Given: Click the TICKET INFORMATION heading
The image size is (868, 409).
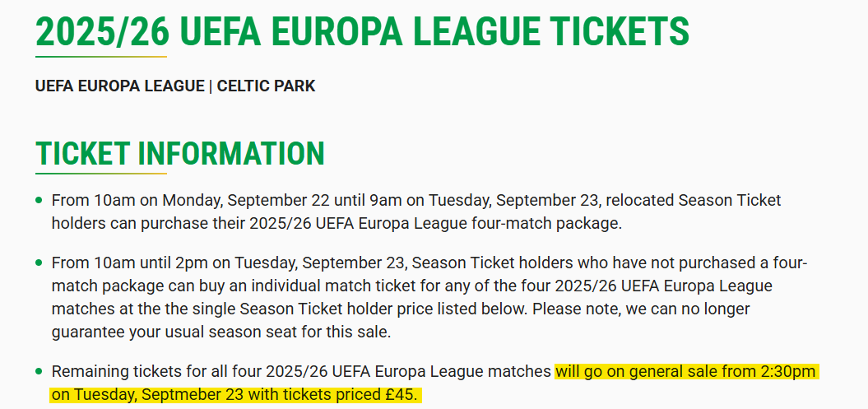Looking at the screenshot, I should tap(180, 154).
